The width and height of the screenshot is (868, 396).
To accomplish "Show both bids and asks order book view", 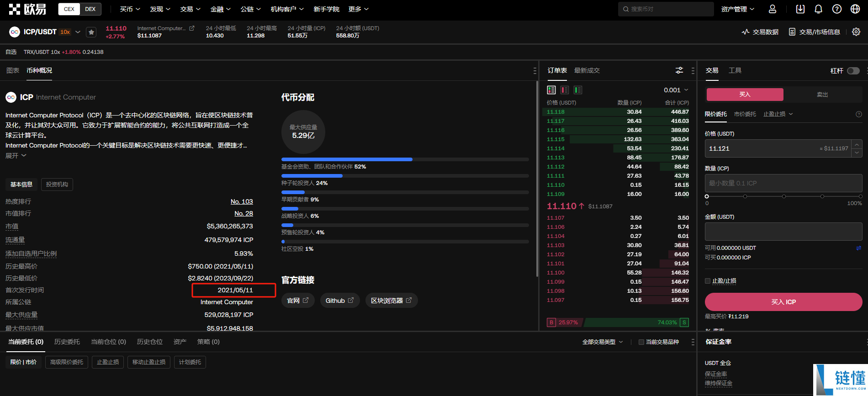I will tap(551, 90).
